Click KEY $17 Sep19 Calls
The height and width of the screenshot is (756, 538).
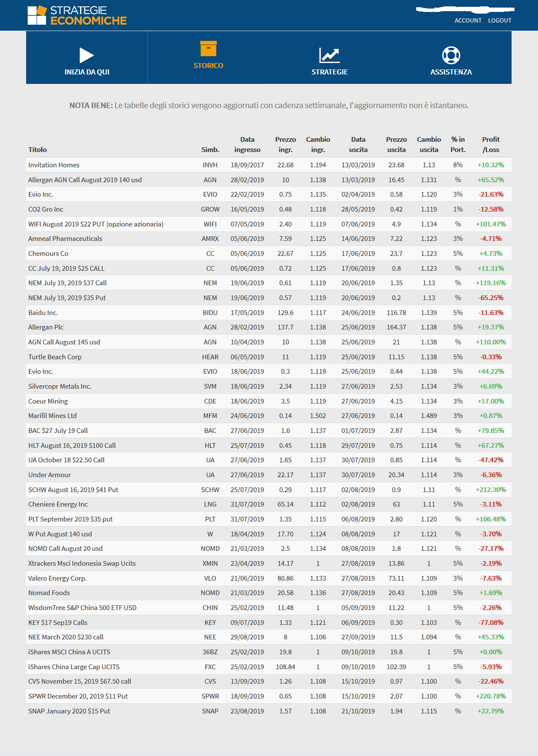58,622
